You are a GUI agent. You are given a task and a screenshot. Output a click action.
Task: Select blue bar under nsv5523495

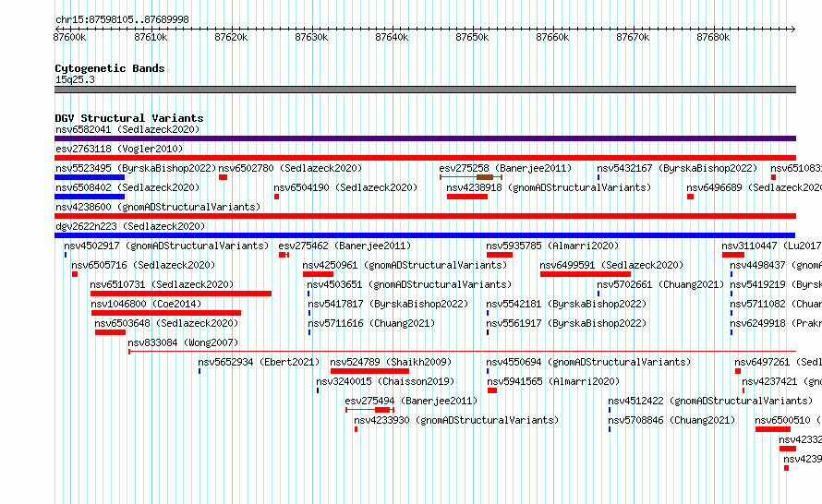[x=90, y=177]
